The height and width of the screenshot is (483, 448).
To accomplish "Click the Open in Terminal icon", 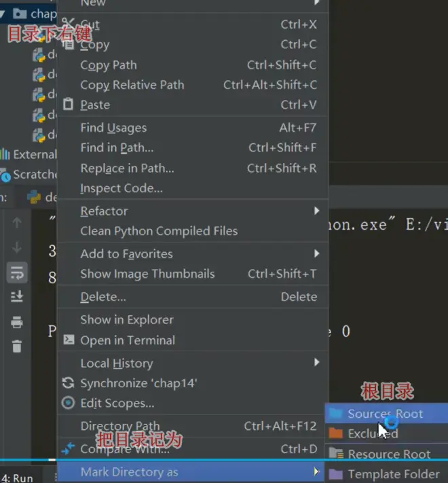I will pos(68,340).
